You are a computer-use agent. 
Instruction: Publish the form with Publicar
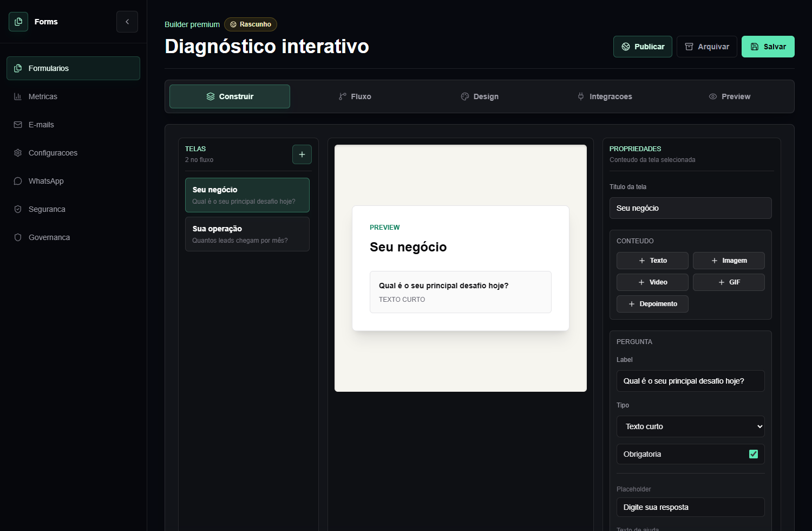643,47
